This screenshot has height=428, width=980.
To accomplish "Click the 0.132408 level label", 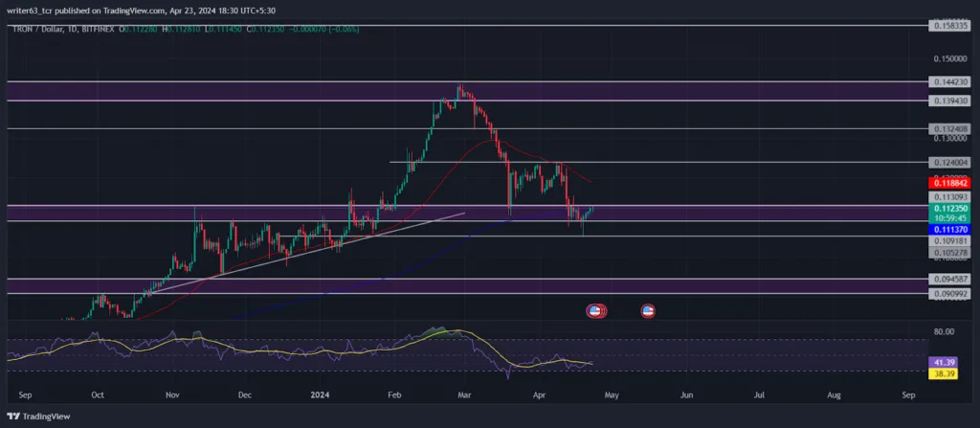I will click(x=950, y=128).
